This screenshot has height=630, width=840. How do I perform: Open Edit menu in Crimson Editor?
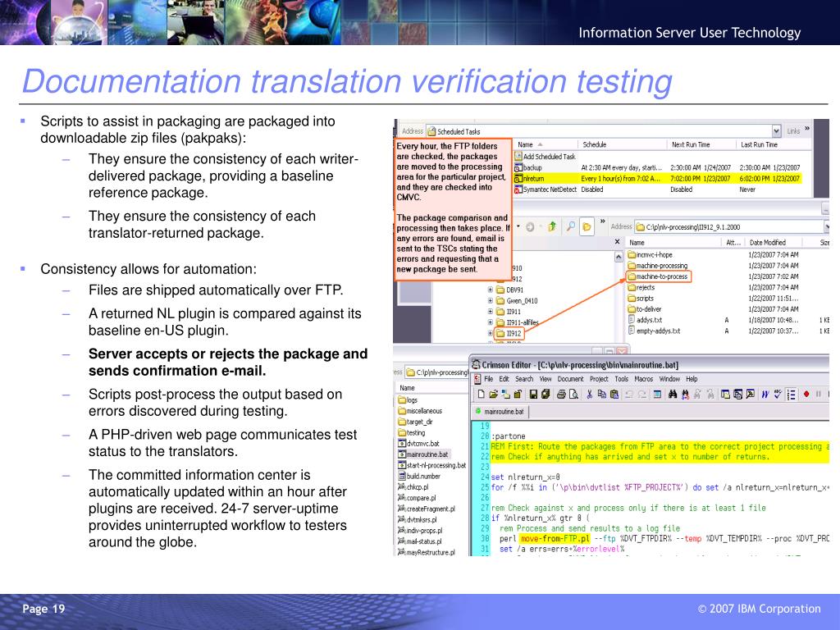[x=504, y=379]
